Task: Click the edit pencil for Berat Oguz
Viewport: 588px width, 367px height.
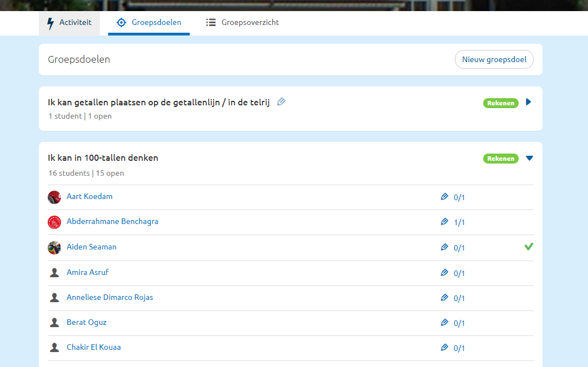Action: point(444,323)
